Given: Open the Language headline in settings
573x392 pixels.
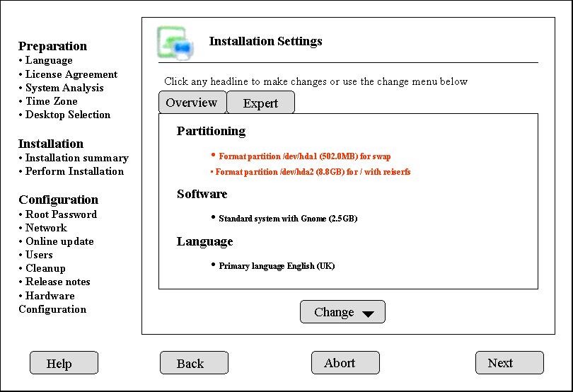Looking at the screenshot, I should click(x=205, y=242).
